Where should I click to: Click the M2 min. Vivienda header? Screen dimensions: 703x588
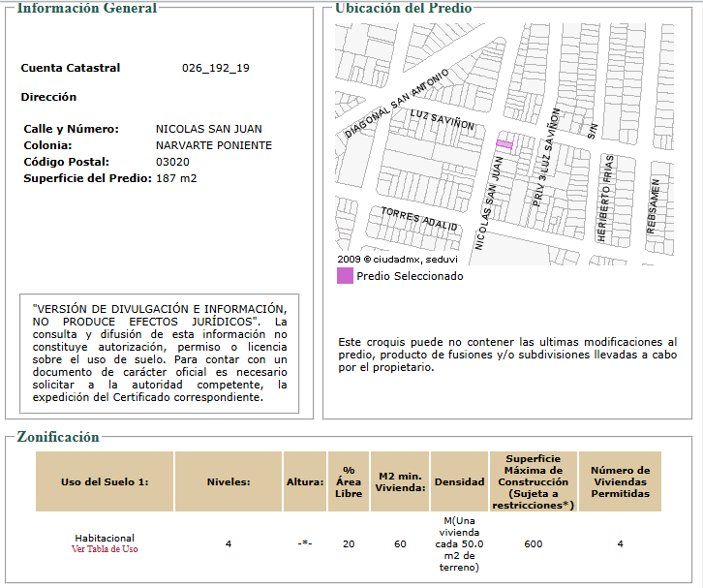point(400,481)
